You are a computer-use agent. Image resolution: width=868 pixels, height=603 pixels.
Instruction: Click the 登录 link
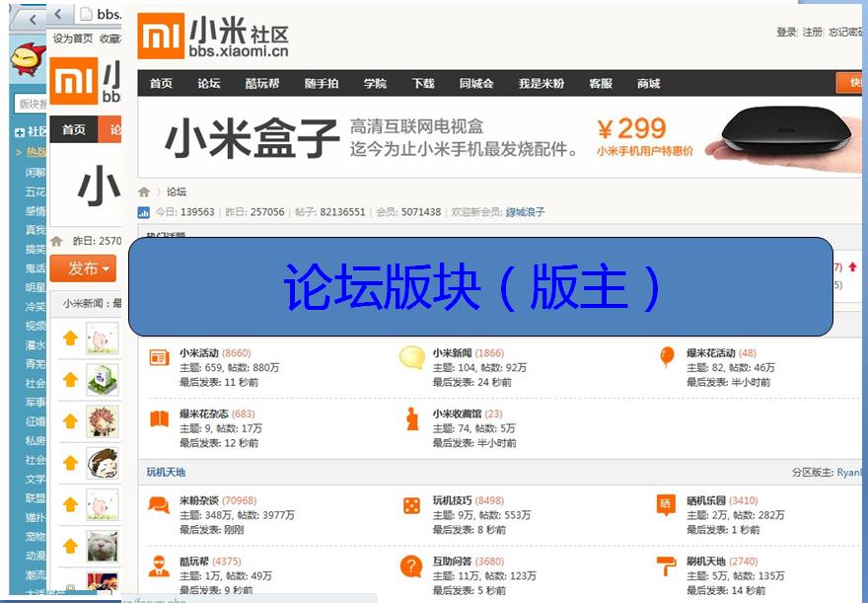[786, 33]
